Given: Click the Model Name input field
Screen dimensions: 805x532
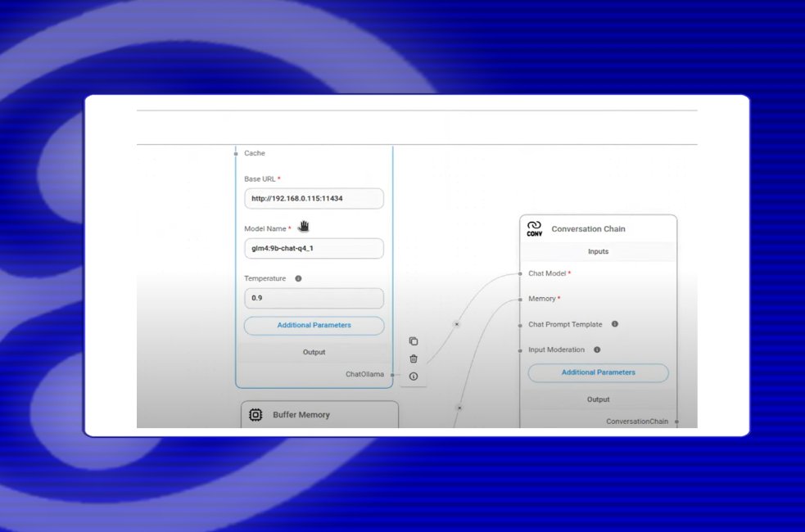Looking at the screenshot, I should [x=314, y=248].
